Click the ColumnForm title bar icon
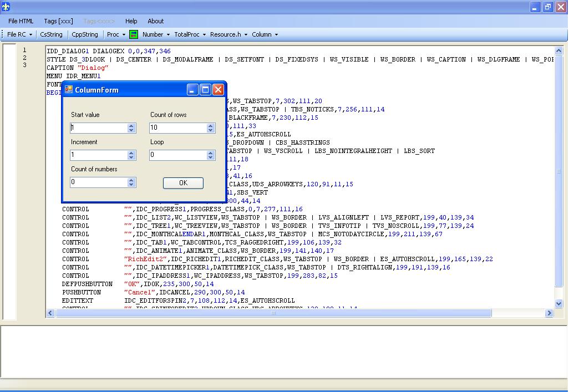569x392 pixels. (x=69, y=90)
